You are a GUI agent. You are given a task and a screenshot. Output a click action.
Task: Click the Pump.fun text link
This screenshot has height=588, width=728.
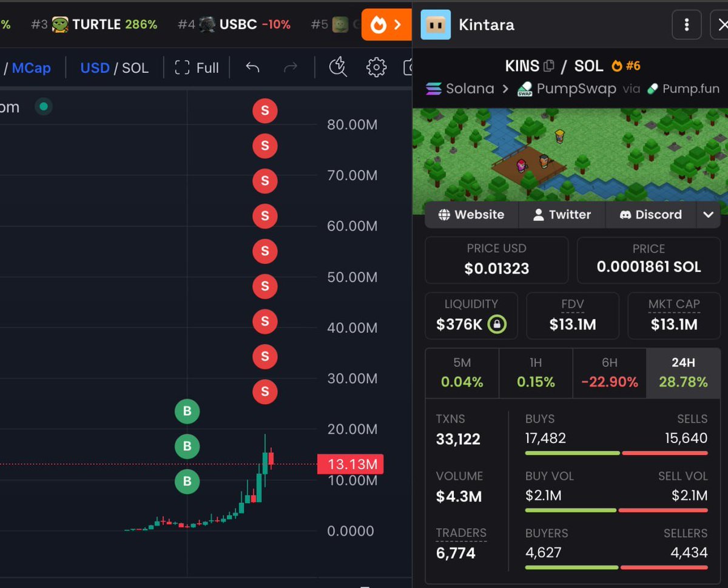pyautogui.click(x=691, y=89)
